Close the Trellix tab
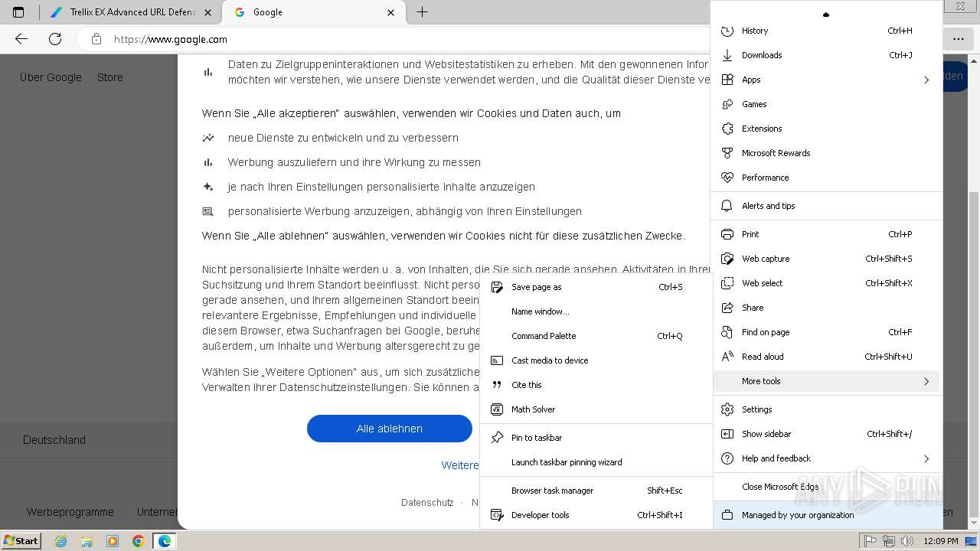This screenshot has height=551, width=980. [x=207, y=12]
